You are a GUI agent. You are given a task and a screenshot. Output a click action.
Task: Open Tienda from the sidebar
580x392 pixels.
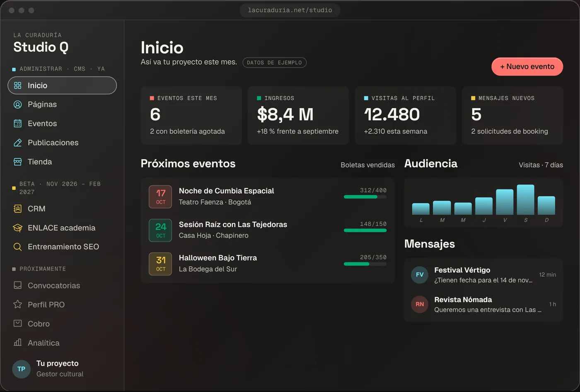pyautogui.click(x=62, y=162)
